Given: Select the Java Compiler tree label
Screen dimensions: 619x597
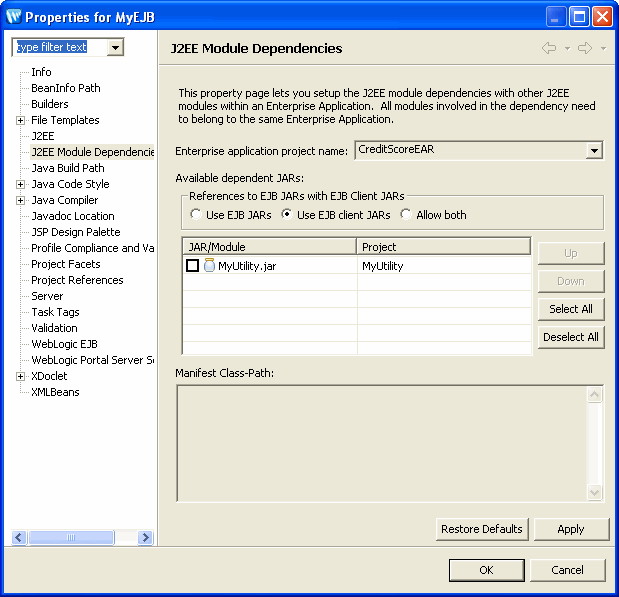Looking at the screenshot, I should click(x=65, y=200).
